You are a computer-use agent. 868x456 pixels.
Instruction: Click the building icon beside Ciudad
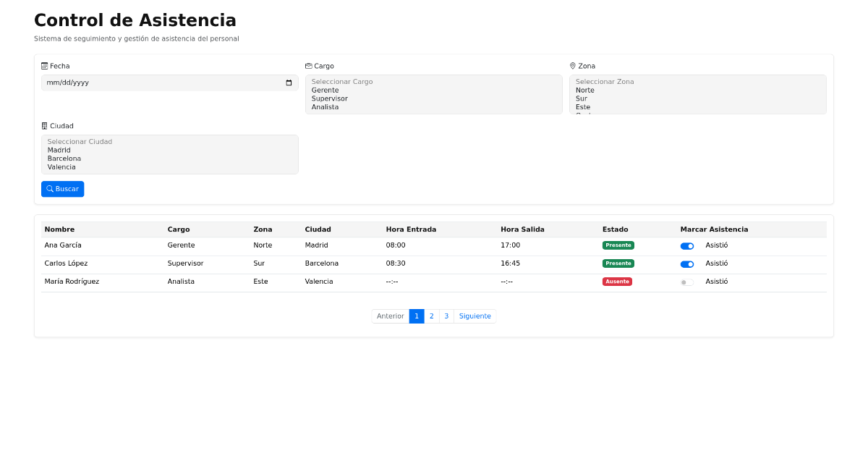pyautogui.click(x=45, y=125)
